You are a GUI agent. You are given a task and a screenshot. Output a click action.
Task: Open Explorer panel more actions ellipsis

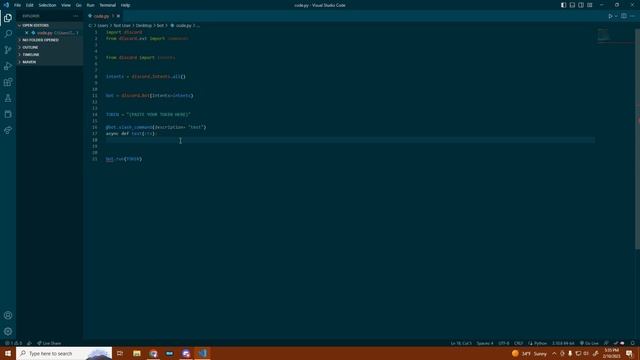coord(76,16)
